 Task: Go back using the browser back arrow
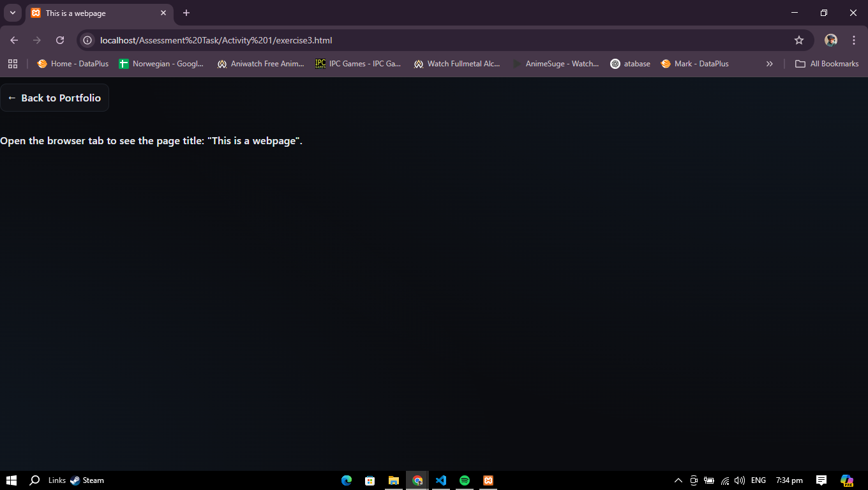tap(14, 40)
